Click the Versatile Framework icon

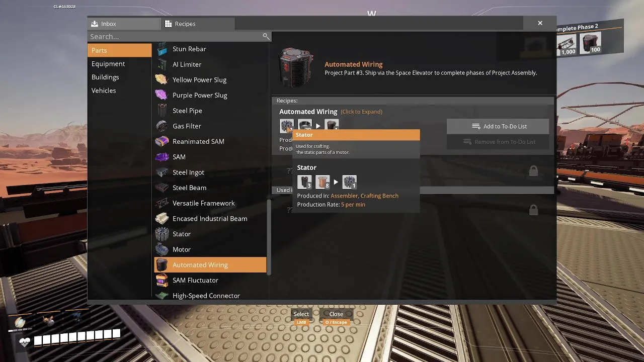click(162, 203)
